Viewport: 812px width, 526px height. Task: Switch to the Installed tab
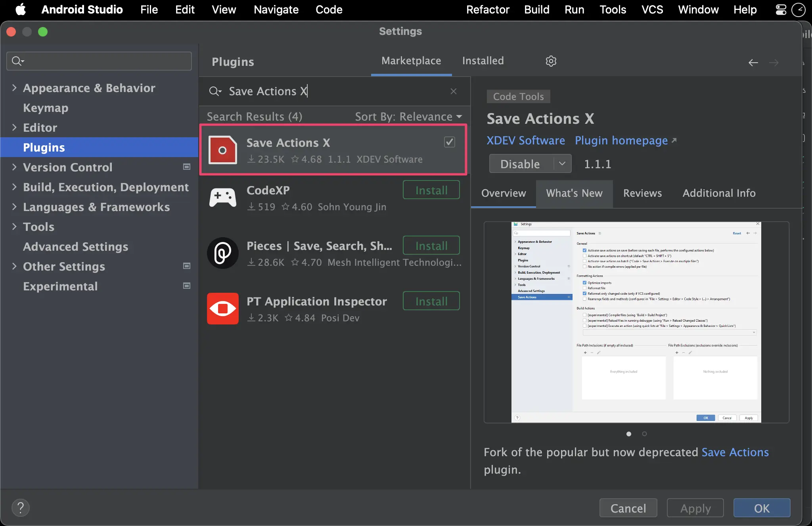483,61
